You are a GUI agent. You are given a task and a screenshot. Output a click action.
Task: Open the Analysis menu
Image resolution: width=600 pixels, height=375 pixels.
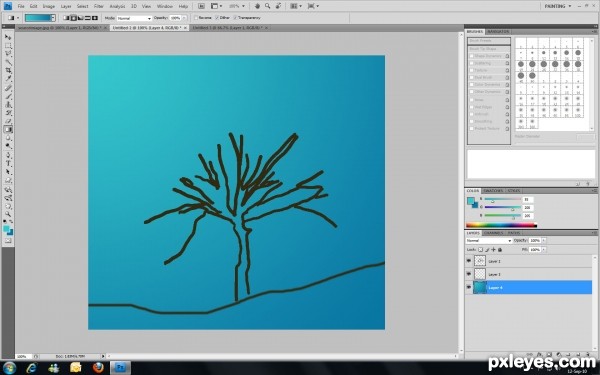point(117,7)
